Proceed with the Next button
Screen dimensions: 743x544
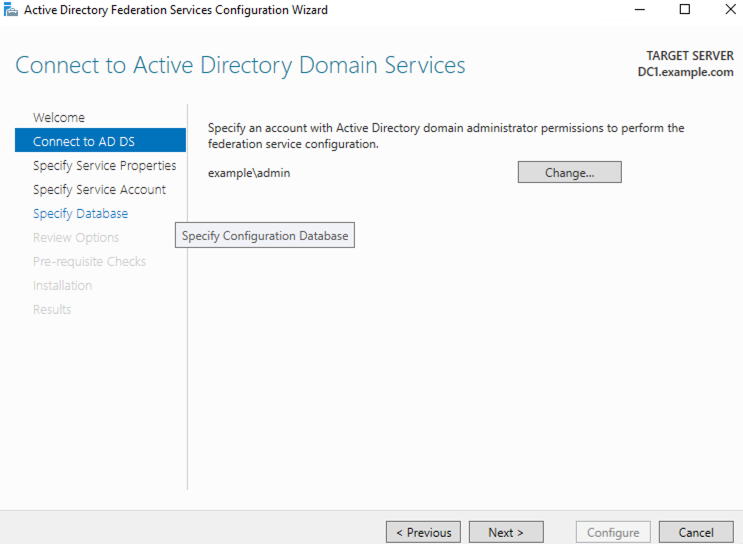(x=506, y=532)
